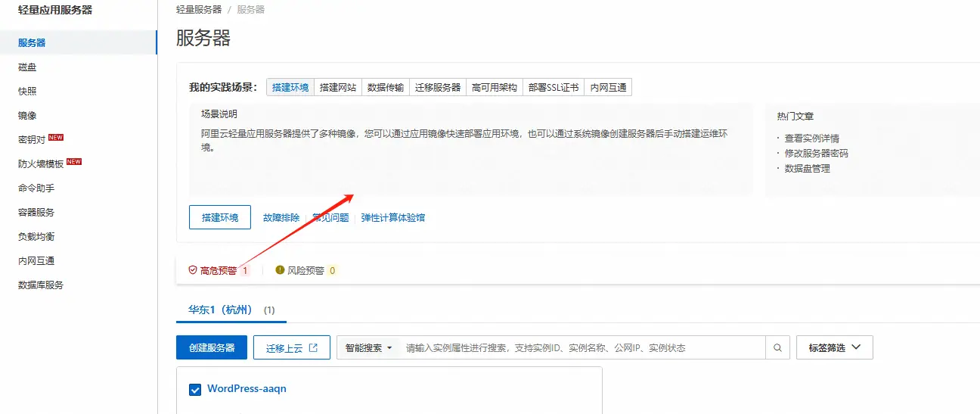Click the 迁移上云 button

click(292, 348)
